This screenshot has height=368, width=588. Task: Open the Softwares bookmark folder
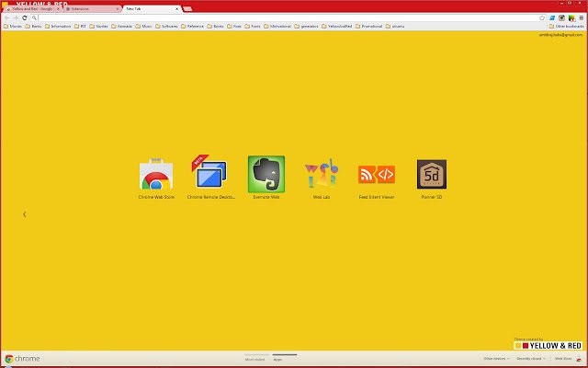coord(166,27)
